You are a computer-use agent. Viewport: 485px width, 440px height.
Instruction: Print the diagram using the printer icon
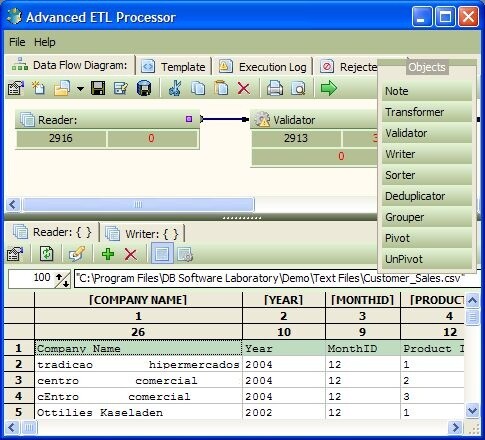(x=275, y=88)
